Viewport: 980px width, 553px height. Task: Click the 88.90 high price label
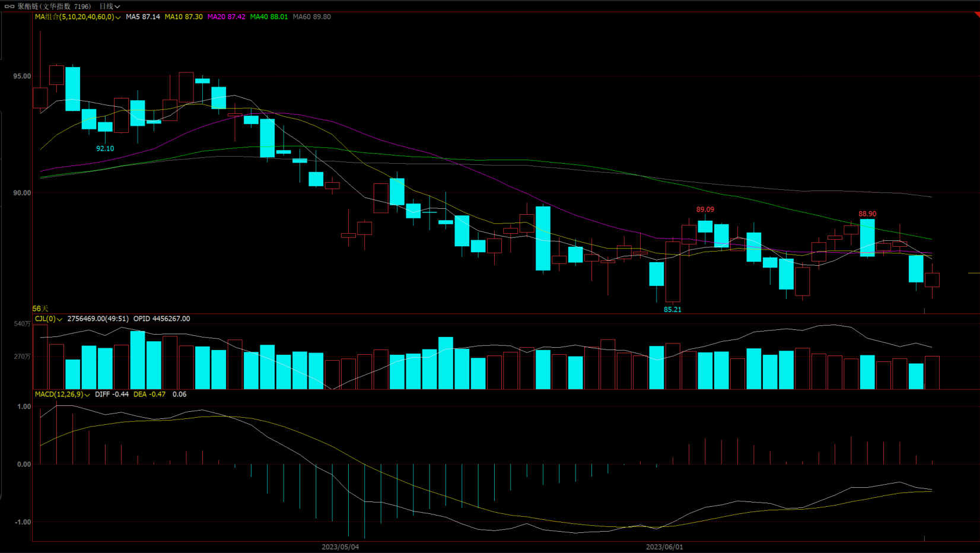click(867, 214)
